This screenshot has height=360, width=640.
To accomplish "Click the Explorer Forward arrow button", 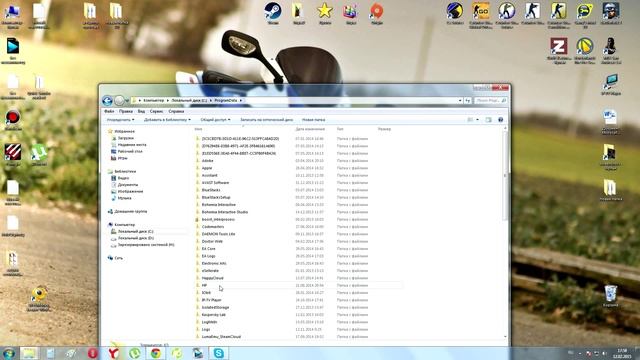I will click(119, 100).
